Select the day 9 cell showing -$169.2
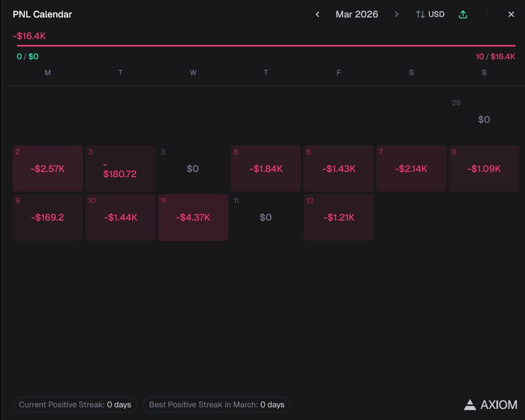 pos(48,217)
